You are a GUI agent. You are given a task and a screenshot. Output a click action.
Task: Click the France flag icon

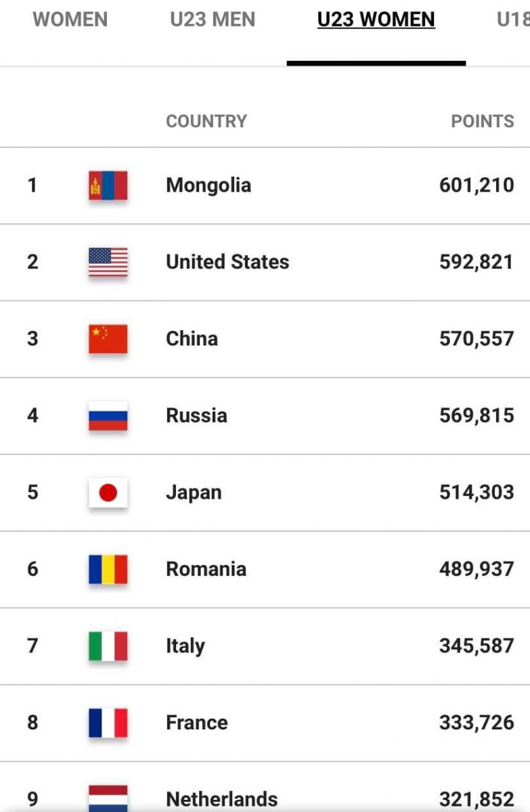tap(108, 723)
